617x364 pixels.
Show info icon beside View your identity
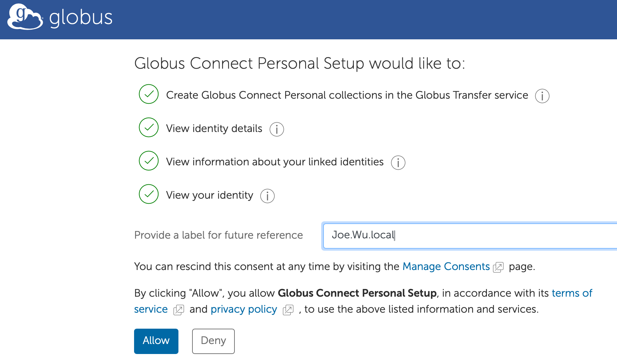point(267,196)
